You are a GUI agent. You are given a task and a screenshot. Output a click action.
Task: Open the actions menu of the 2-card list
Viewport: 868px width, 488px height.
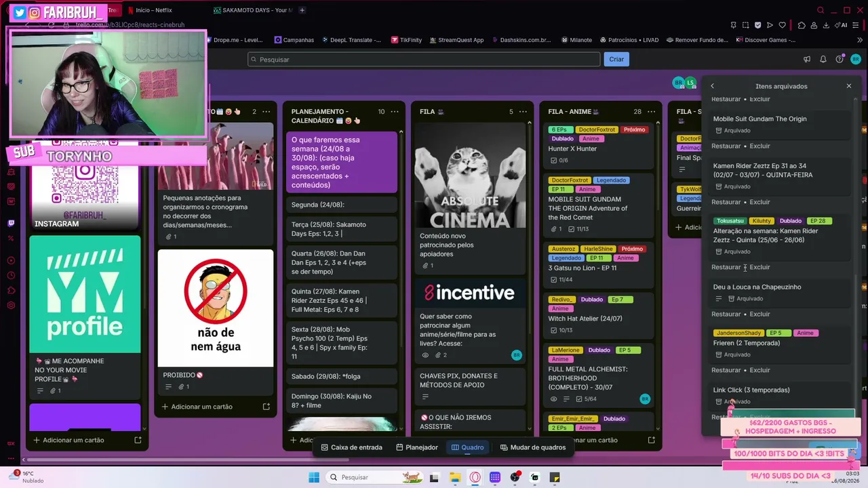[267, 112]
